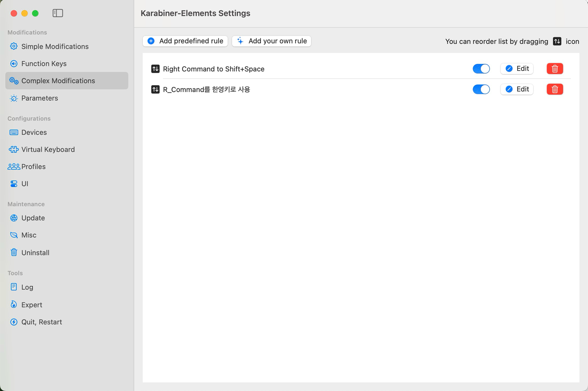Click the Log document icon
The height and width of the screenshot is (391, 588).
click(14, 287)
